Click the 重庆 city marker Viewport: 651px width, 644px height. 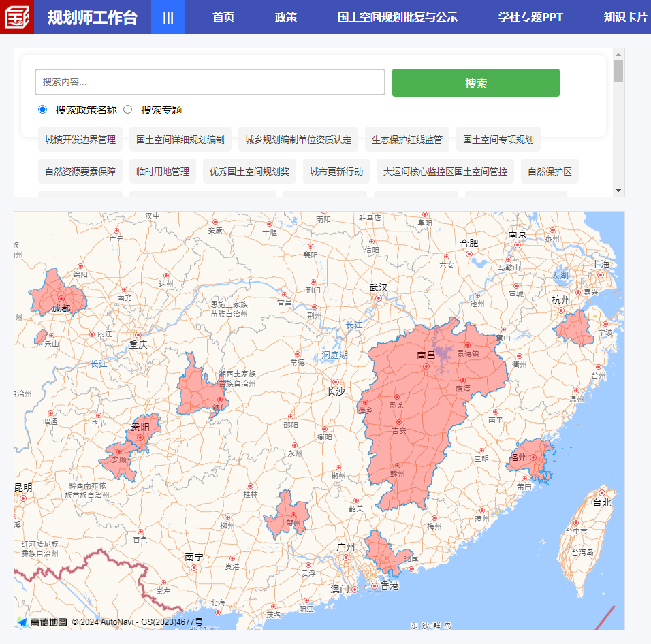pos(138,335)
